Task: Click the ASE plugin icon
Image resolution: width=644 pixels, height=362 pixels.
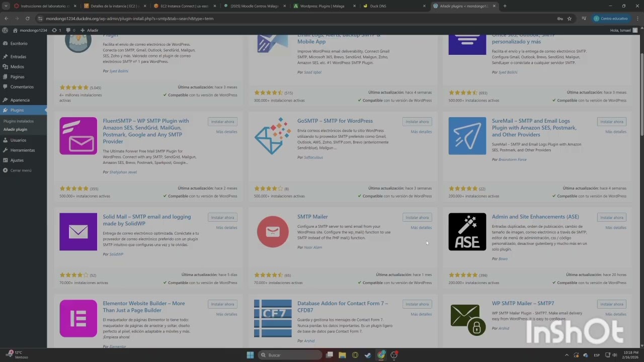Action: coord(467,232)
